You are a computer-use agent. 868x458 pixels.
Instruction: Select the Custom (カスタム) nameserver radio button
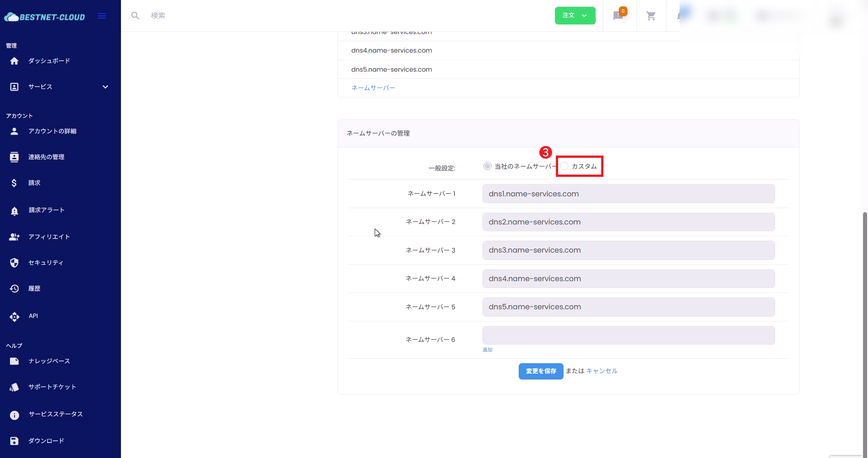[564, 166]
